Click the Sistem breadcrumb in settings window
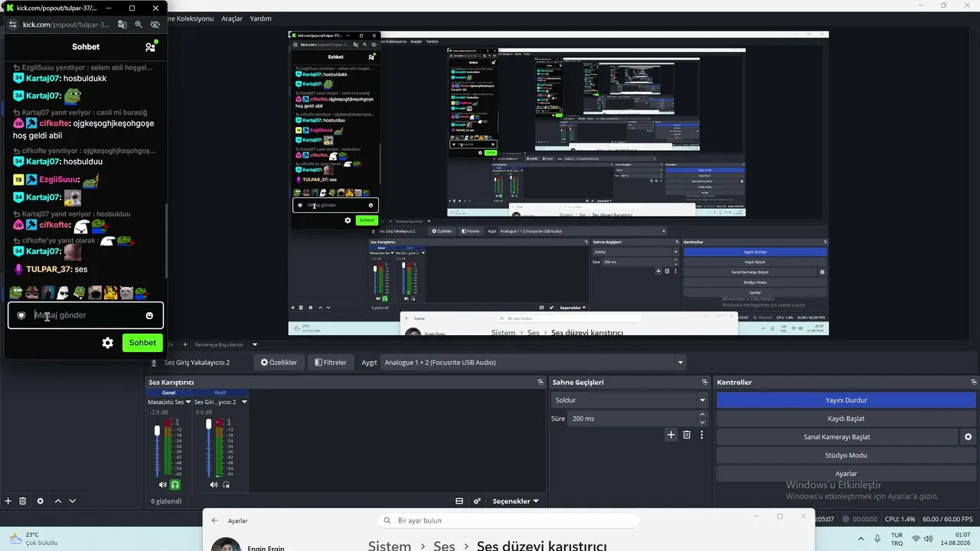 click(x=389, y=546)
